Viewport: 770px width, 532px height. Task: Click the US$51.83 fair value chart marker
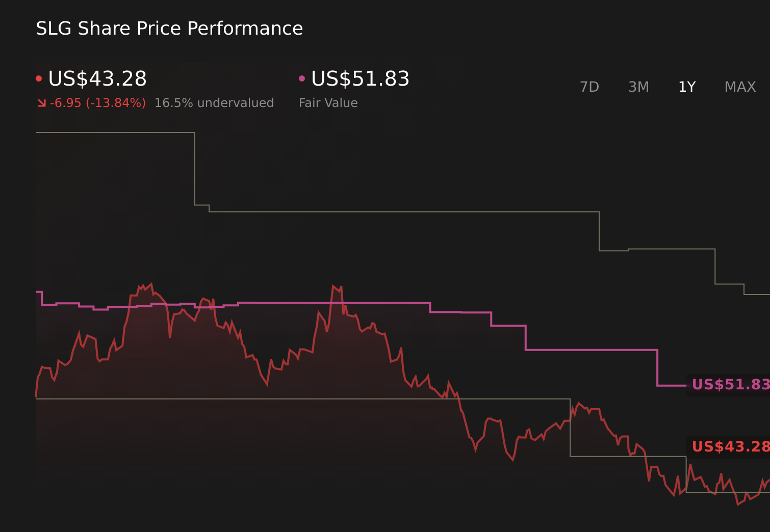[728, 385]
